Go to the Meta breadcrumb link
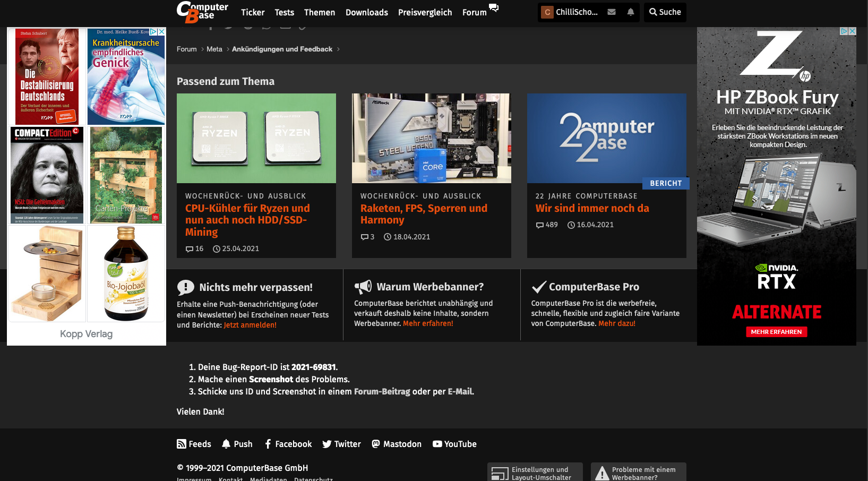Image resolution: width=868 pixels, height=481 pixels. click(214, 49)
